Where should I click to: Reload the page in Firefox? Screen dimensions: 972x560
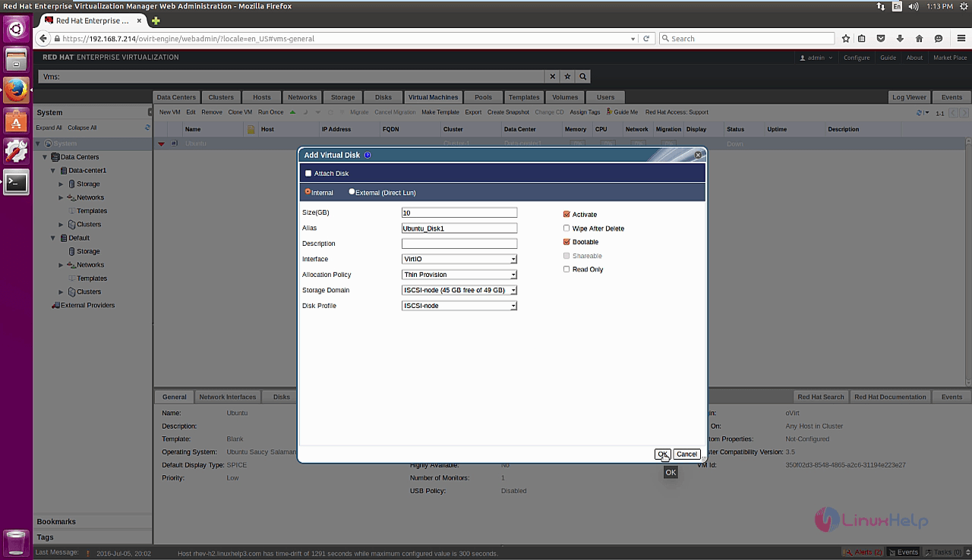tap(647, 39)
